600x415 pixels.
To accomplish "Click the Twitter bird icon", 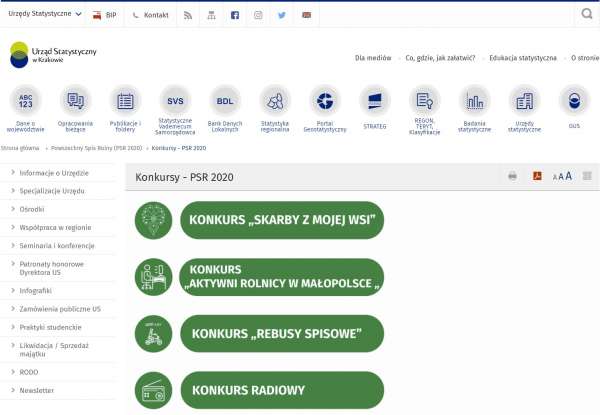I will coord(282,15).
